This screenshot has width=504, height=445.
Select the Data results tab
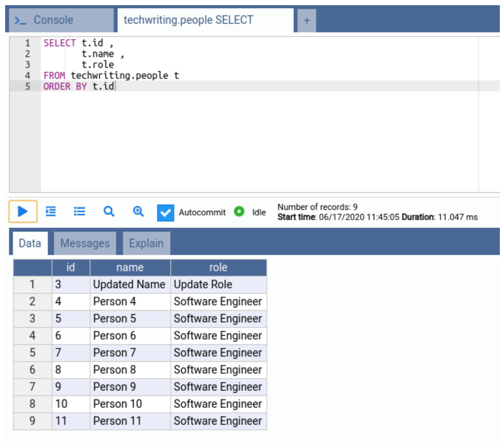pyautogui.click(x=29, y=243)
